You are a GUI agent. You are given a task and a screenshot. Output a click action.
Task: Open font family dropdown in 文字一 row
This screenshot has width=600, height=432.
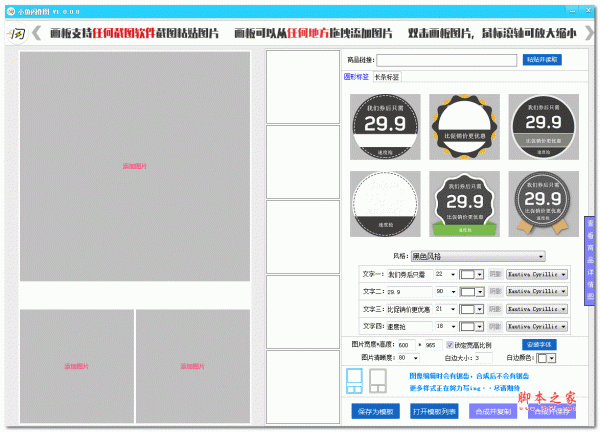[x=537, y=274]
